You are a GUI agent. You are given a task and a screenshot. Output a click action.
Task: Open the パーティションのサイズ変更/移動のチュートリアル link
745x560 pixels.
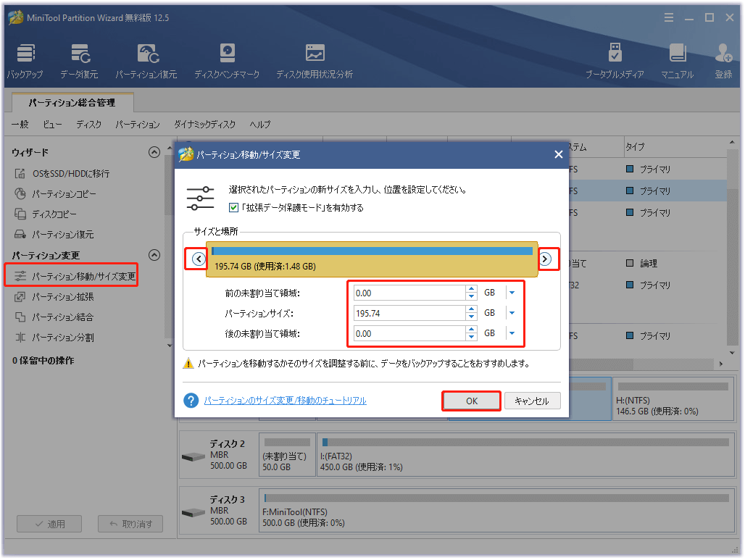(x=285, y=401)
